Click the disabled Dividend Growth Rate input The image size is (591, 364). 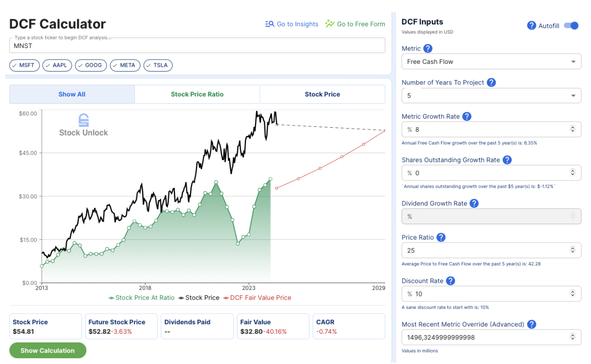491,216
